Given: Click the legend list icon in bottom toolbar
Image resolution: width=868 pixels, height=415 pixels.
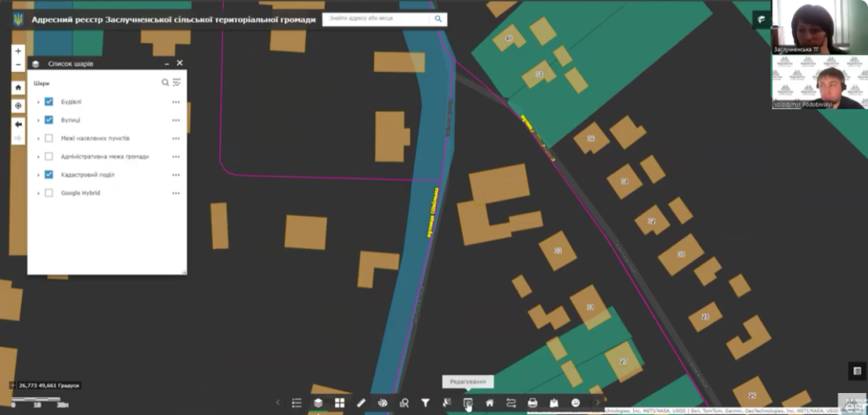Looking at the screenshot, I should [297, 403].
